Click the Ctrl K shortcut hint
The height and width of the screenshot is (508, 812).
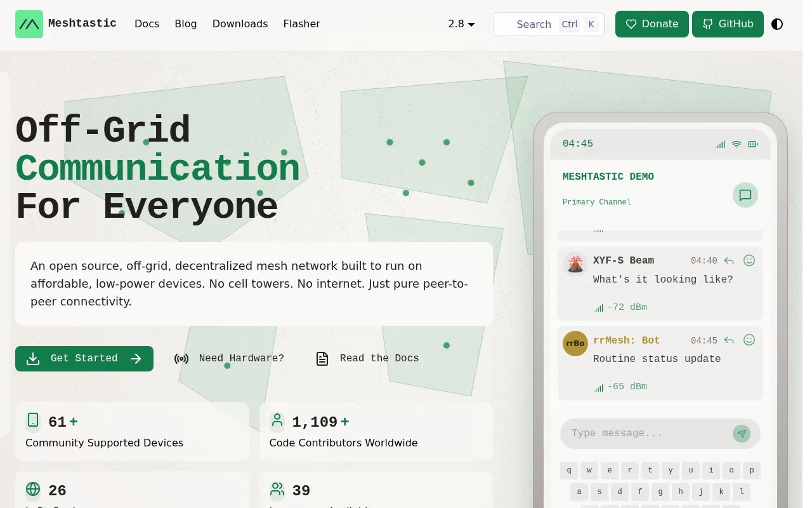579,24
